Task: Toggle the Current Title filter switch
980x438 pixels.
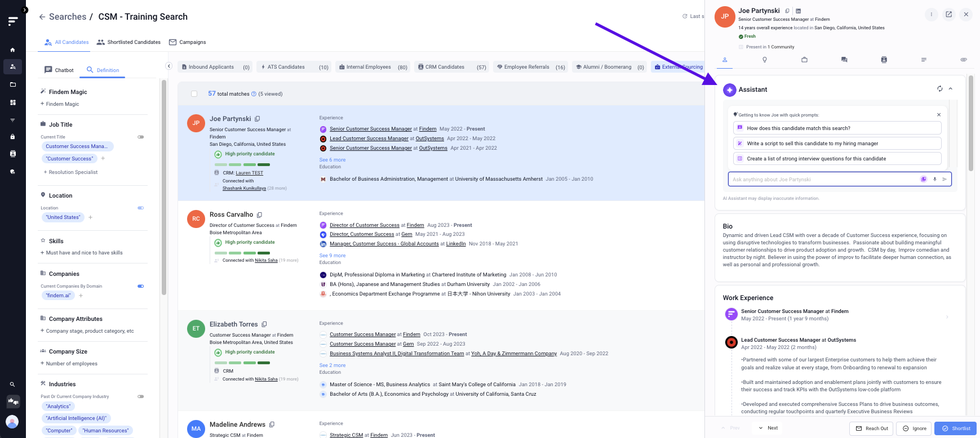Action: 141,137
